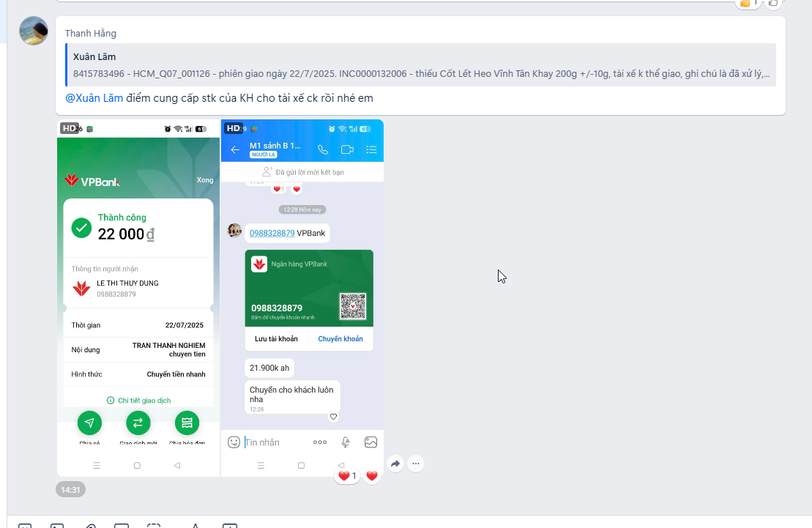Open Chi tiết giao dịch link
Image resolution: width=812 pixels, height=528 pixels.
(x=139, y=401)
